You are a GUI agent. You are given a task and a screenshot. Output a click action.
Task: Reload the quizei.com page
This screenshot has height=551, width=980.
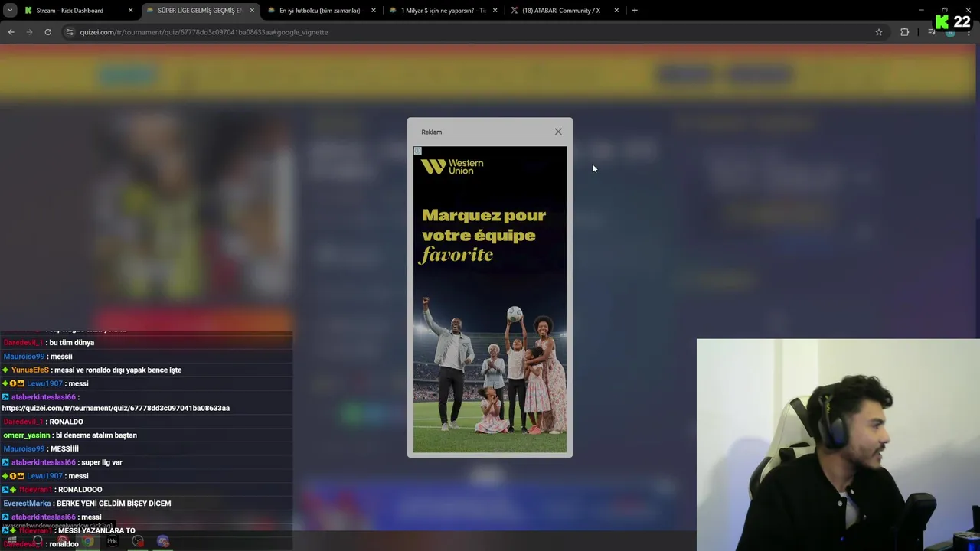click(x=47, y=32)
